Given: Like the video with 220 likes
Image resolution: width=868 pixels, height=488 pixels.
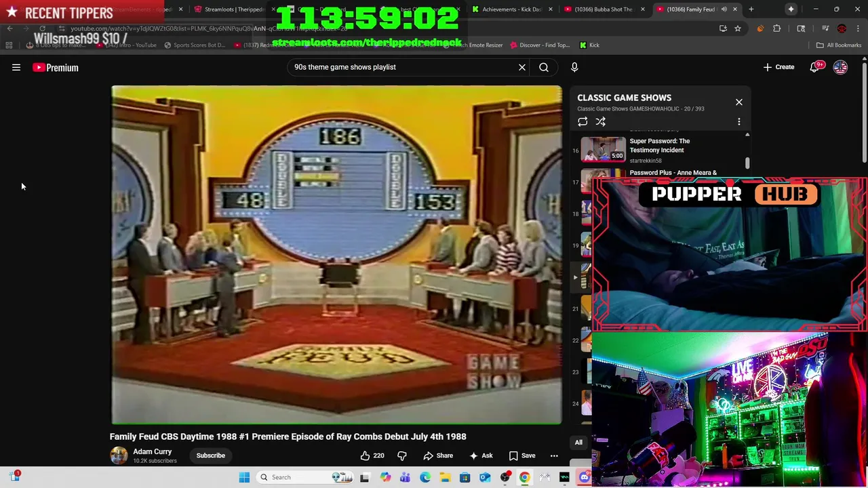Looking at the screenshot, I should tap(372, 455).
